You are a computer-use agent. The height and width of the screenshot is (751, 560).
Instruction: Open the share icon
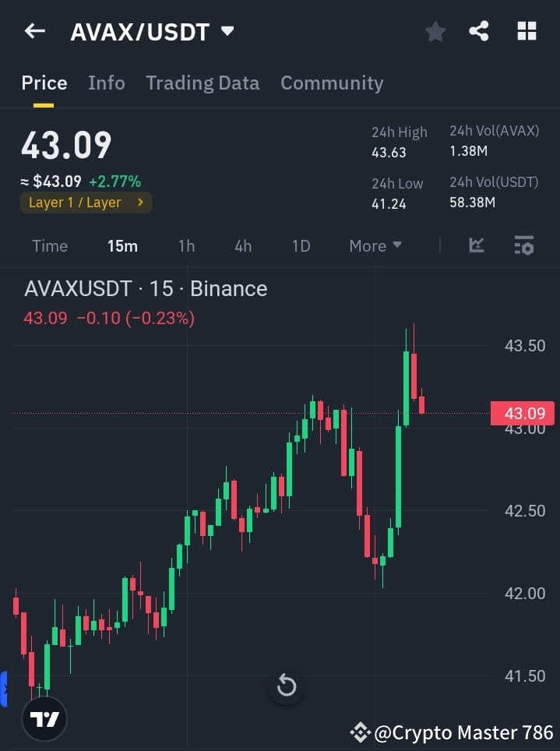pos(479,31)
